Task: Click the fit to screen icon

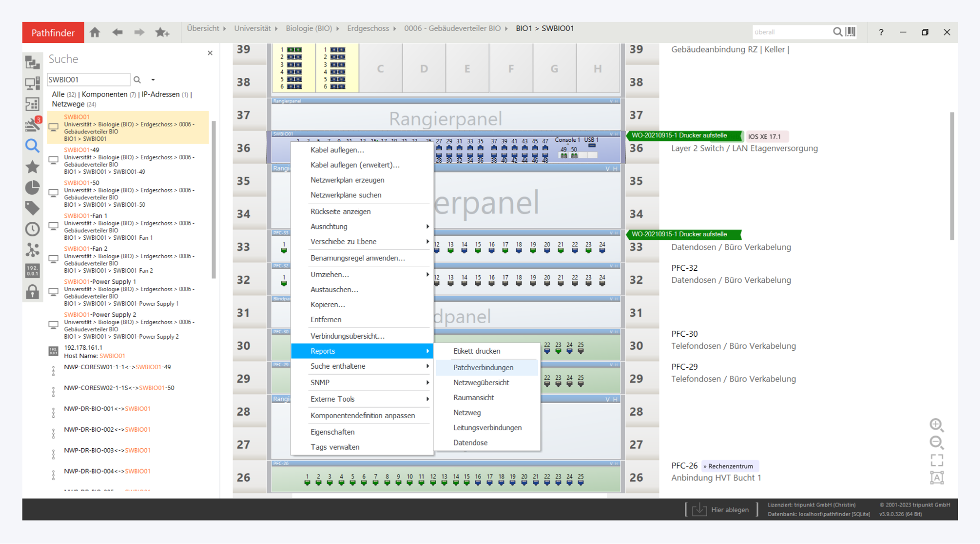Action: [x=936, y=460]
